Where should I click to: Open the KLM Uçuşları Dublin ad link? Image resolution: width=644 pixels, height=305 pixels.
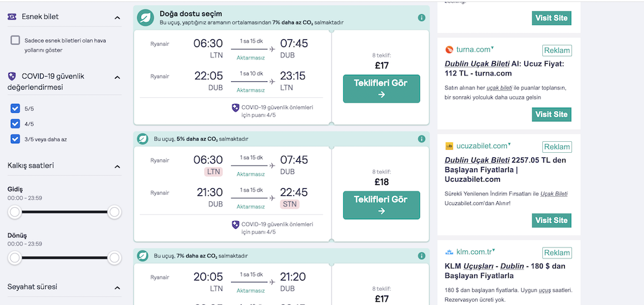(x=505, y=271)
